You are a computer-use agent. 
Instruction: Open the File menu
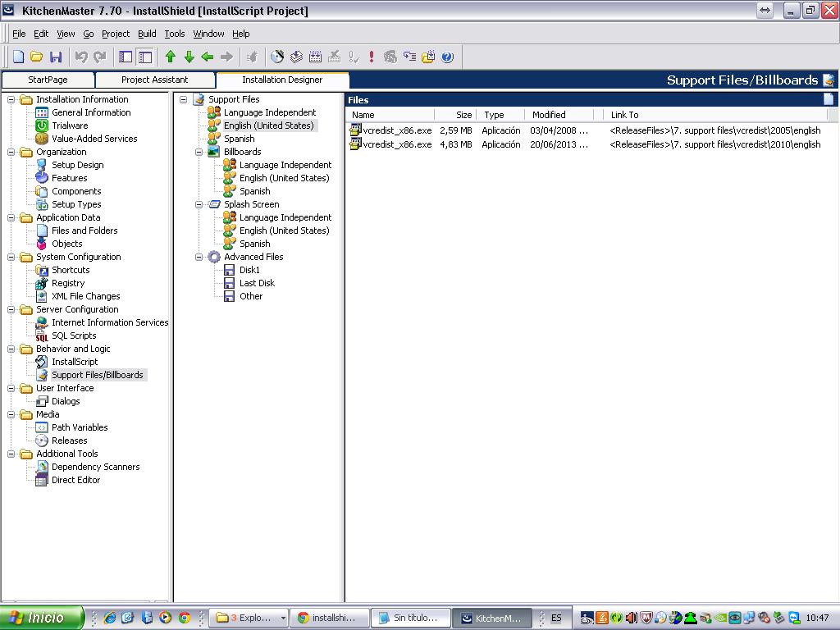click(19, 34)
